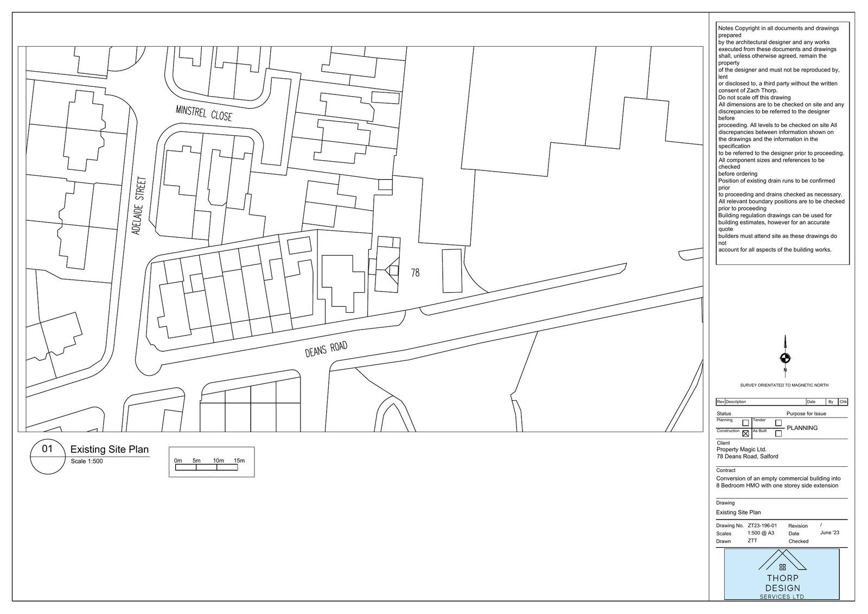Click the north arrow compass symbol
The height and width of the screenshot is (614, 868).
784,358
